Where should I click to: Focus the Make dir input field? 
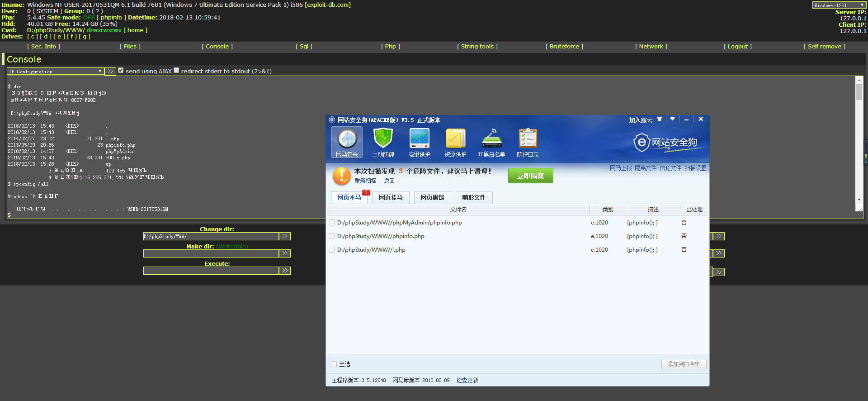(211, 253)
